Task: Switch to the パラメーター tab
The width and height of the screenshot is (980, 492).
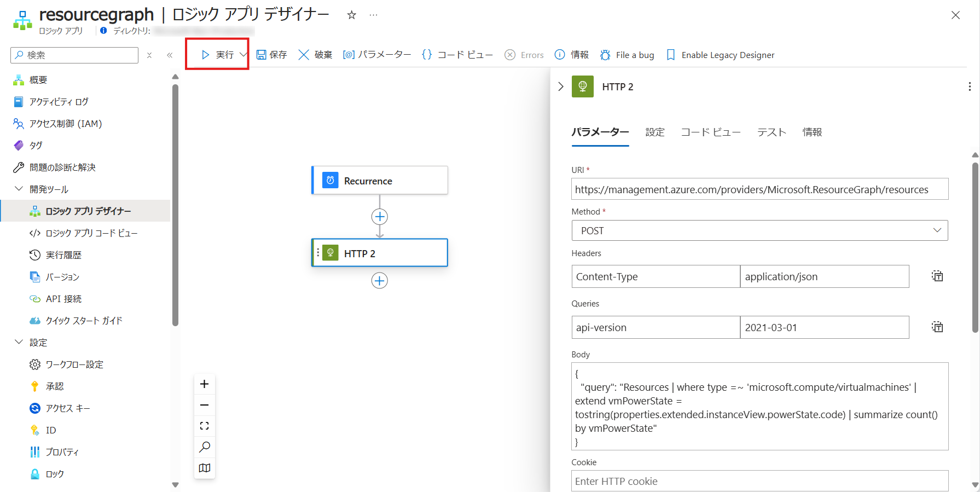Action: pos(600,132)
